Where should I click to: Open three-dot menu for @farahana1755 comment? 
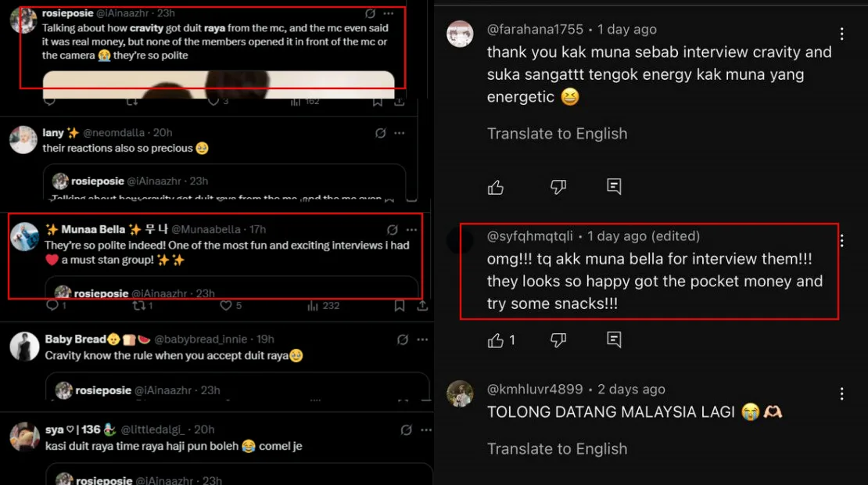(841, 34)
